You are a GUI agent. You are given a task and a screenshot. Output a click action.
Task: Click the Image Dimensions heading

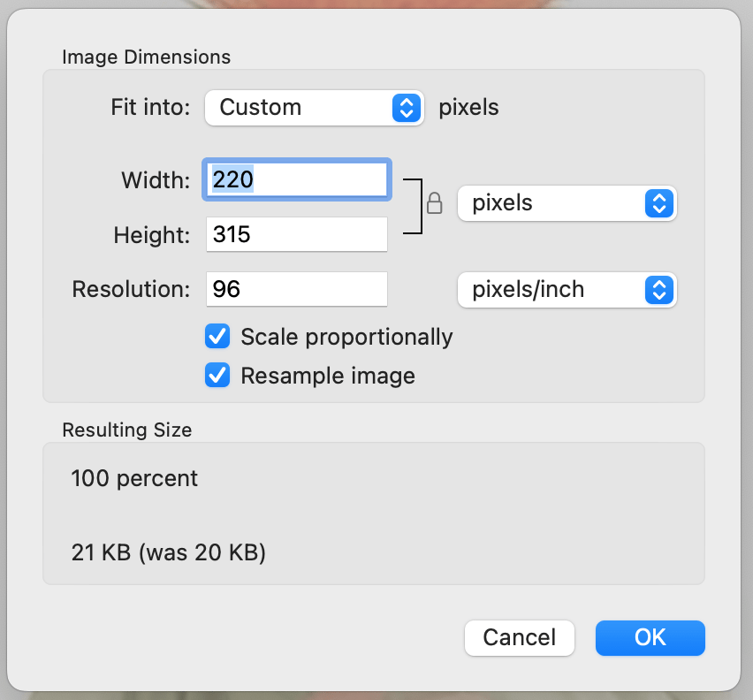(x=146, y=57)
